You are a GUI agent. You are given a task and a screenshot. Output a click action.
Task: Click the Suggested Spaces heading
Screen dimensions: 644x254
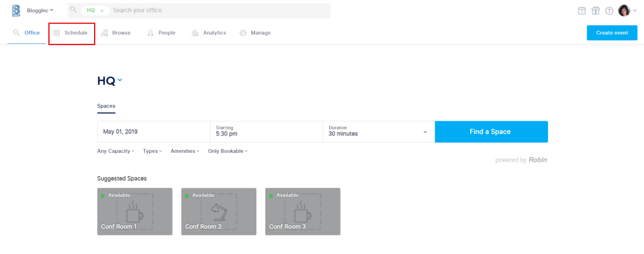[x=122, y=179]
